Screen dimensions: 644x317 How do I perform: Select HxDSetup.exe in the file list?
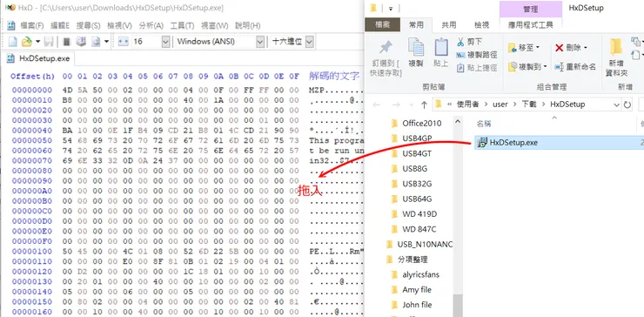(559, 143)
